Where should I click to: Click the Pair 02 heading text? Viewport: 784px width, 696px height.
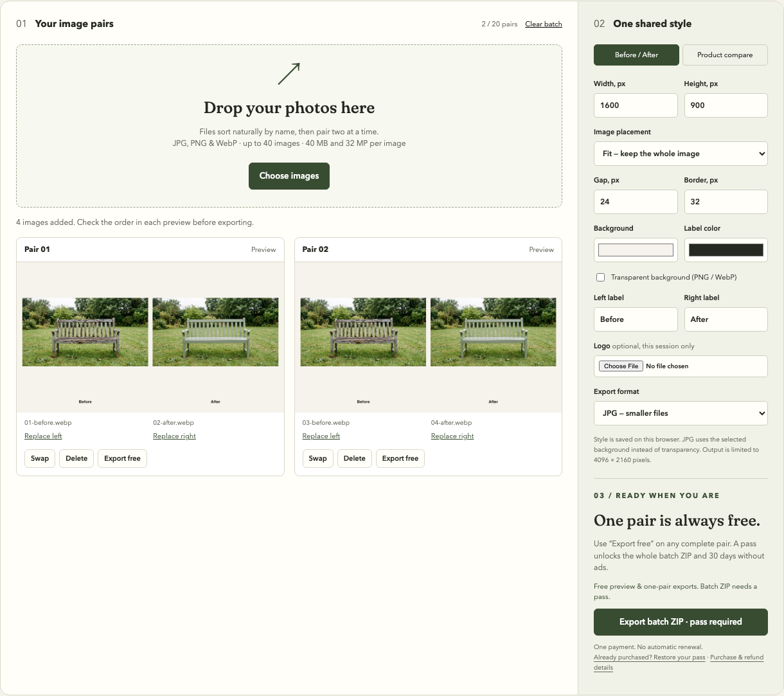pyautogui.click(x=316, y=249)
